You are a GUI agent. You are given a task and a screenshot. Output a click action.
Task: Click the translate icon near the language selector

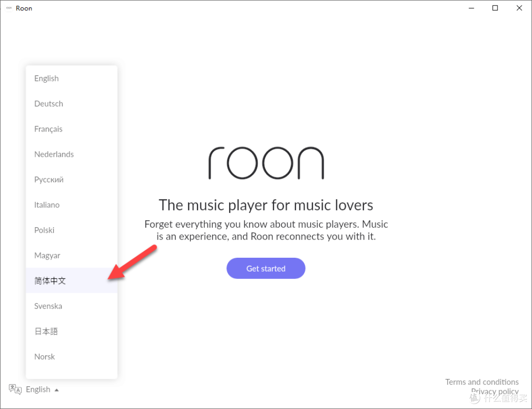pyautogui.click(x=15, y=389)
